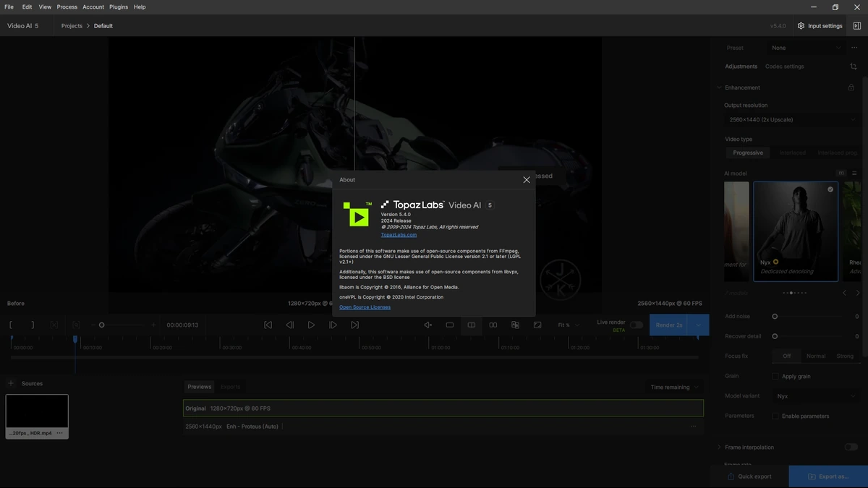Open the TopazLabs.com link

(x=399, y=235)
